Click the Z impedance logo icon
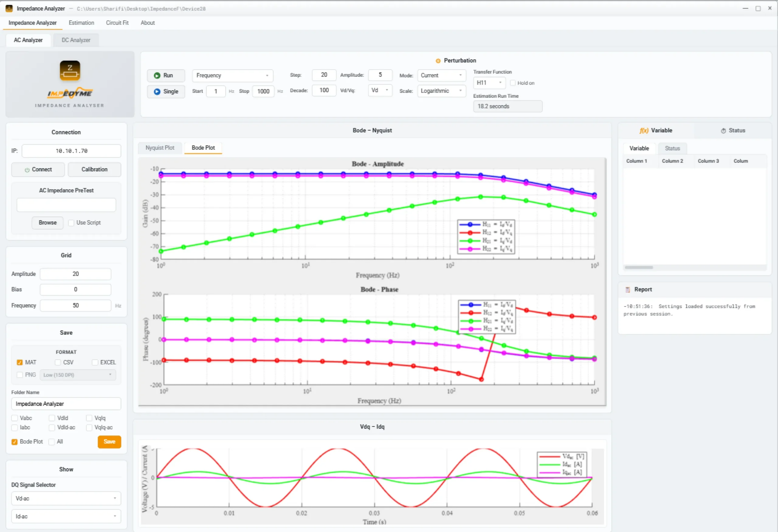This screenshot has width=778, height=532. pyautogui.click(x=70, y=70)
